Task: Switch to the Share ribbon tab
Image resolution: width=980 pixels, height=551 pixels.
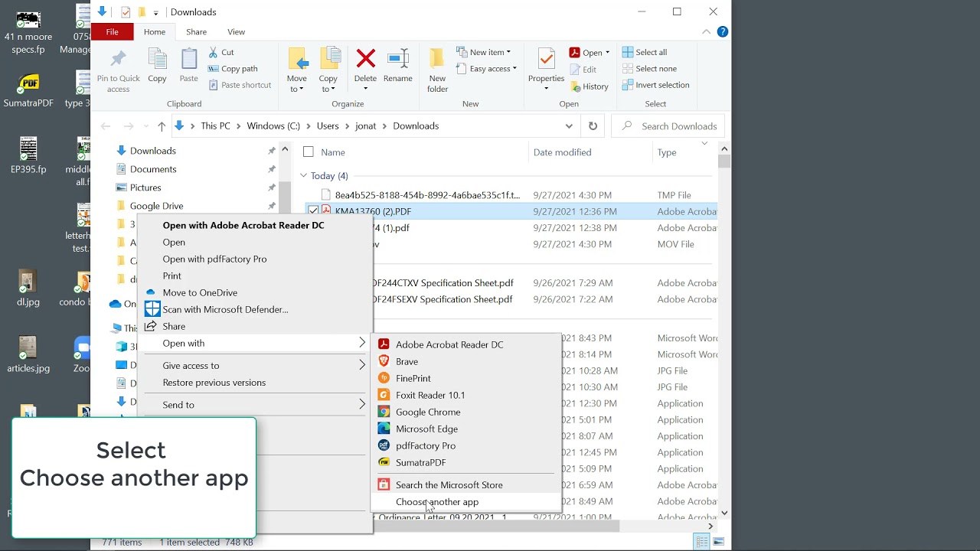Action: click(x=196, y=31)
